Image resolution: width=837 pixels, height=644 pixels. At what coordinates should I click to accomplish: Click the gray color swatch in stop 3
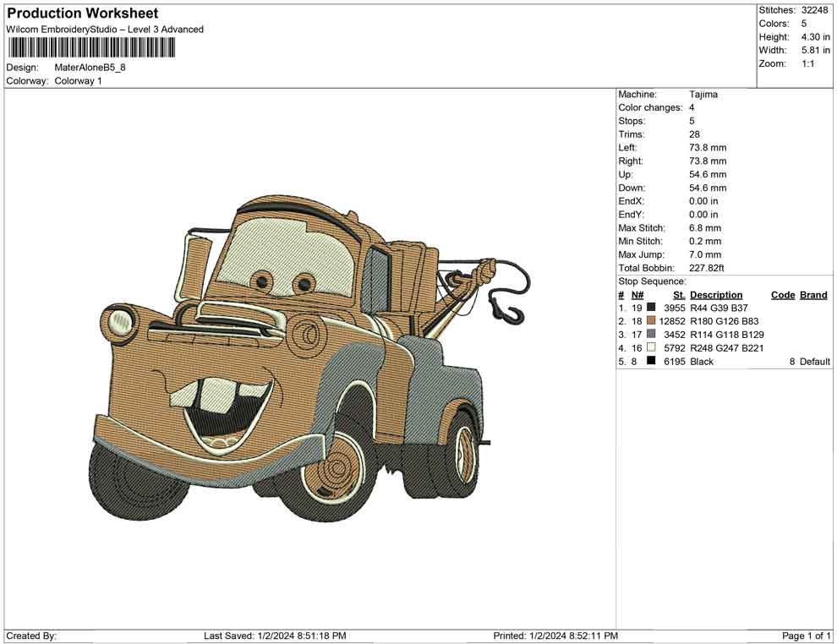651,335
